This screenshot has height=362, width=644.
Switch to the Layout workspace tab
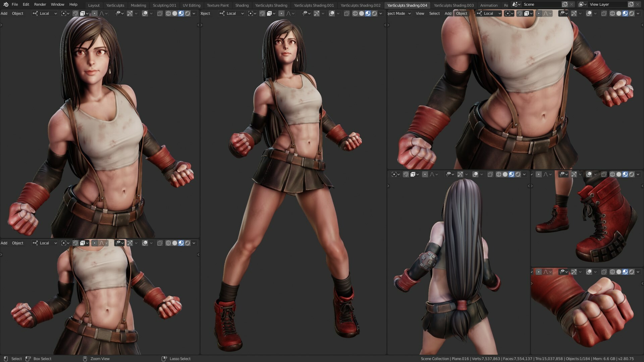click(x=94, y=5)
